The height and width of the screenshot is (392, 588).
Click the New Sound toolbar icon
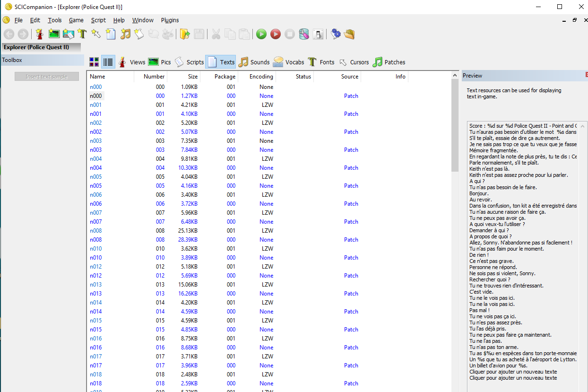click(125, 34)
